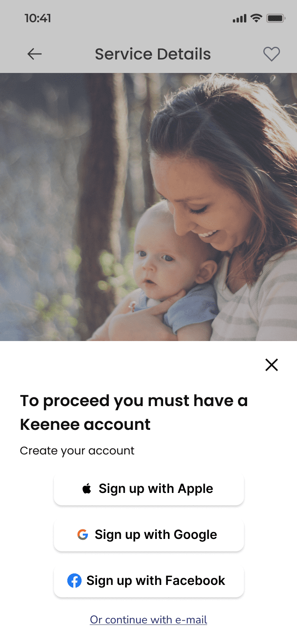Choose Sign up with Facebook
The height and width of the screenshot is (644, 297).
coord(149,581)
